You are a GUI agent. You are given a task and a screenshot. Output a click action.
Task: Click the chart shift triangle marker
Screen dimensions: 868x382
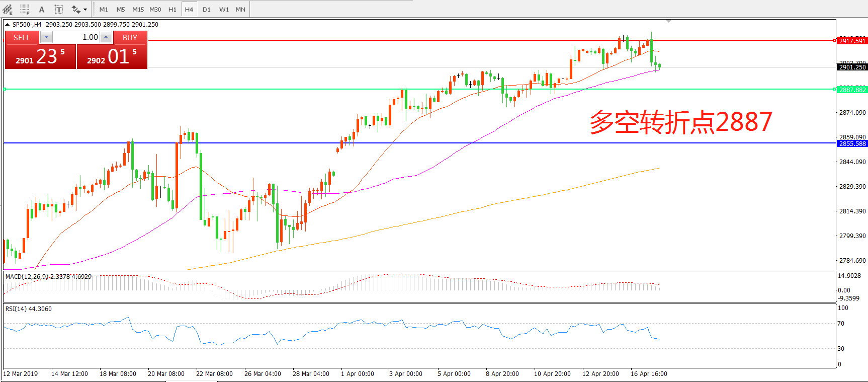[x=668, y=21]
